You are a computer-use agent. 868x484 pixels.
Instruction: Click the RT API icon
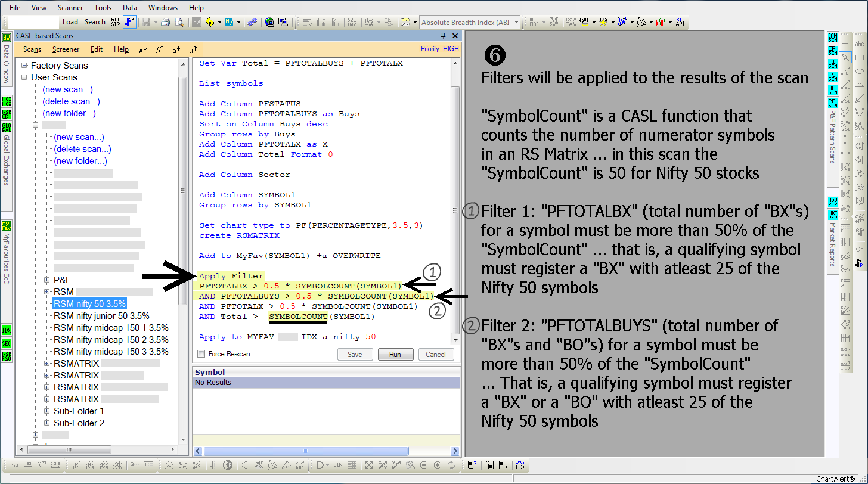click(x=679, y=22)
